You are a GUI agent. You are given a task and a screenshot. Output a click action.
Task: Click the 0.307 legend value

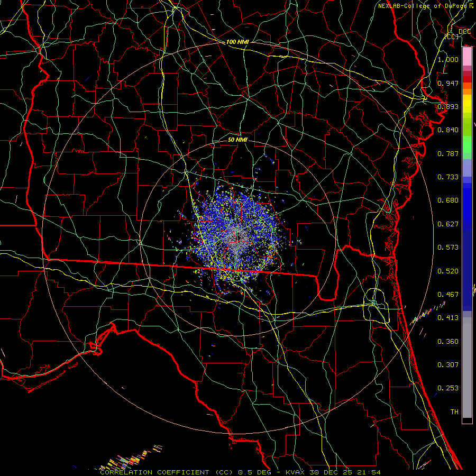tap(448, 364)
